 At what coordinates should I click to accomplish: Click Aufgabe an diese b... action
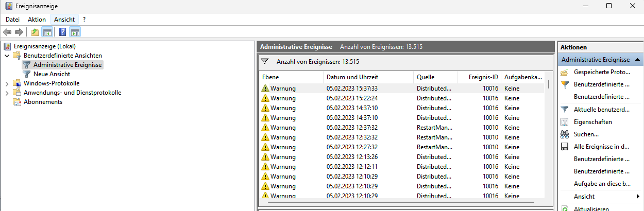click(x=602, y=184)
